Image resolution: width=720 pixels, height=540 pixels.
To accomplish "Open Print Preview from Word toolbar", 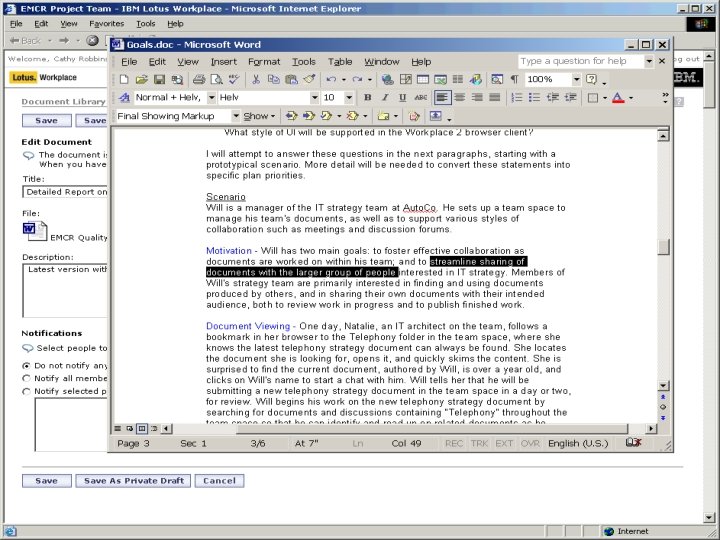I will 216,79.
